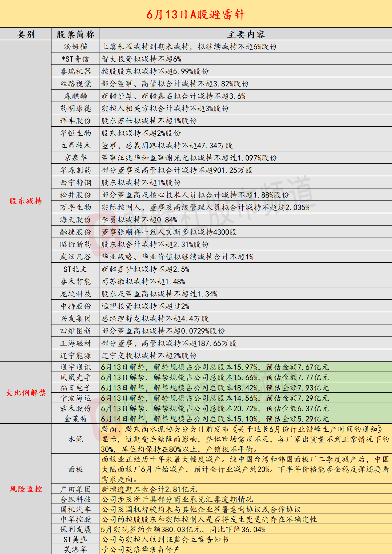This screenshot has height=554, width=392.
Task: Select the 面板 industry name cell
Action: pos(76,469)
